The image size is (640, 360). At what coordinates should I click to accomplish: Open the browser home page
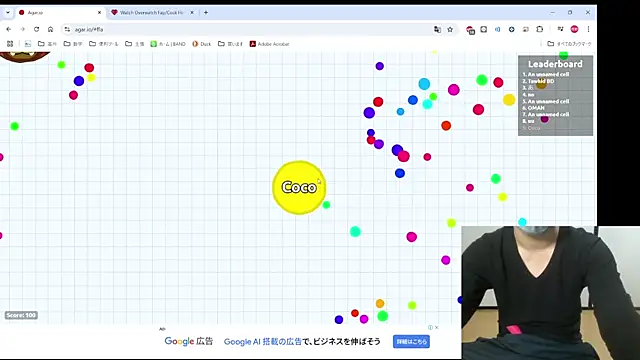click(50, 29)
